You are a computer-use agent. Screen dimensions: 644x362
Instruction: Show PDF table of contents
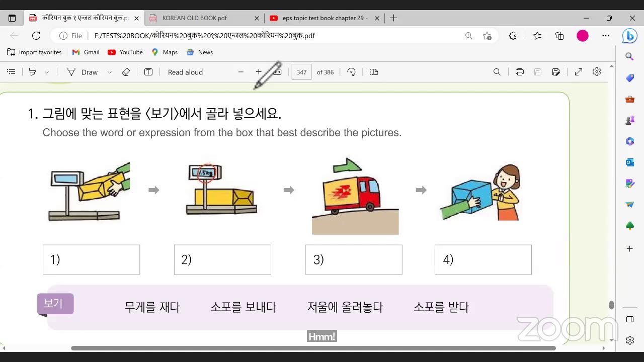[x=11, y=72]
